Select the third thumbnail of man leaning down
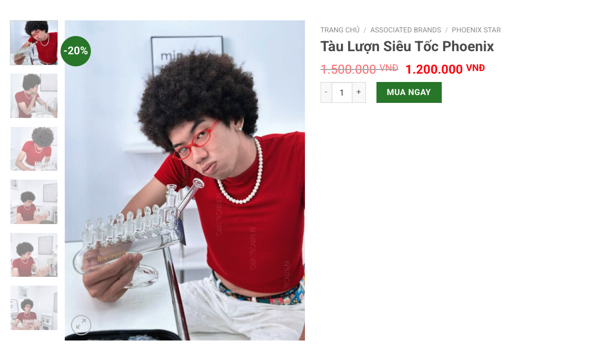This screenshot has height=364, width=613. pos(34,149)
